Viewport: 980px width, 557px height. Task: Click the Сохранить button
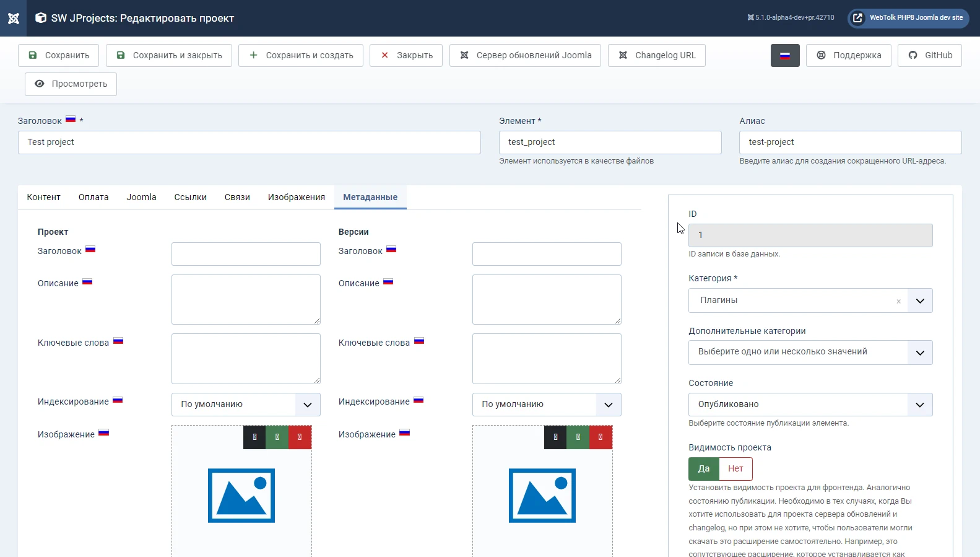59,55
